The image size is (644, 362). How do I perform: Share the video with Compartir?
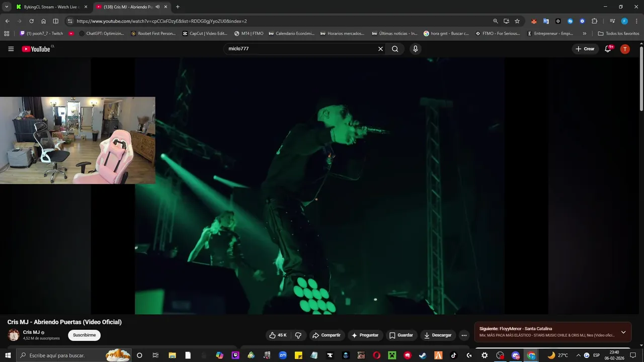[x=326, y=335]
